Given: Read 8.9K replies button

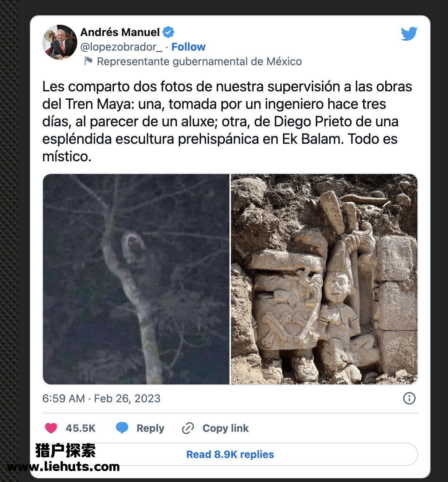Looking at the screenshot, I should [230, 454].
